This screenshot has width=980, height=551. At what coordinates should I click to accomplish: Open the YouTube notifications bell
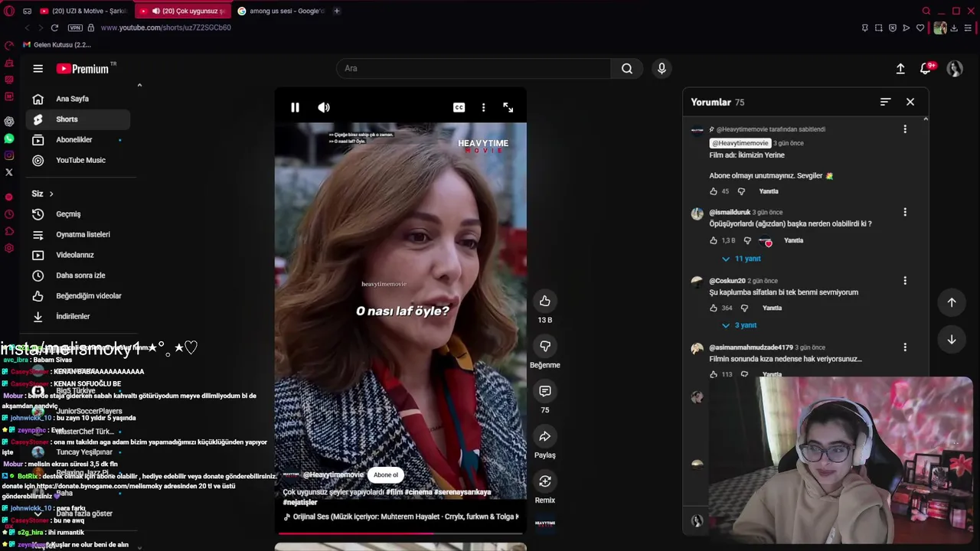926,68
